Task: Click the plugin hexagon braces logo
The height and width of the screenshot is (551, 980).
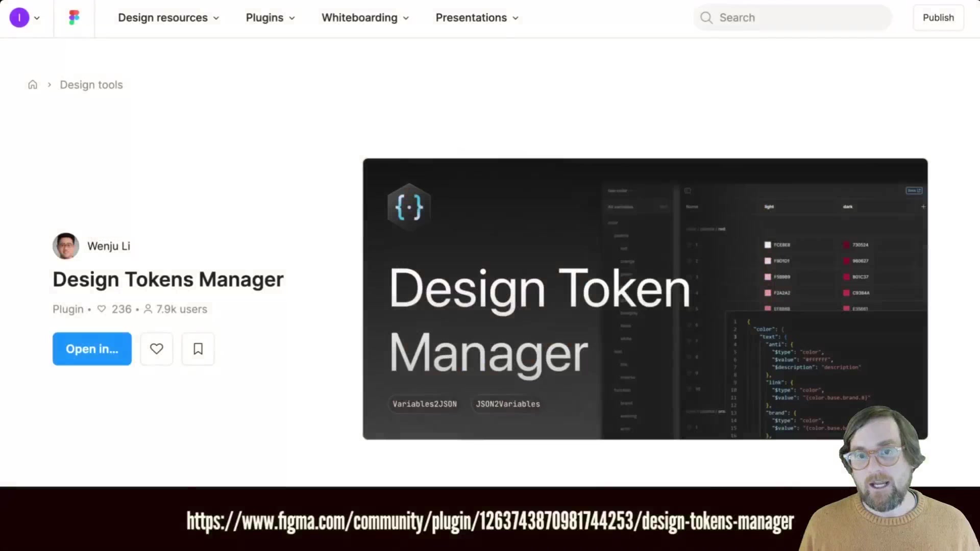Action: 409,207
